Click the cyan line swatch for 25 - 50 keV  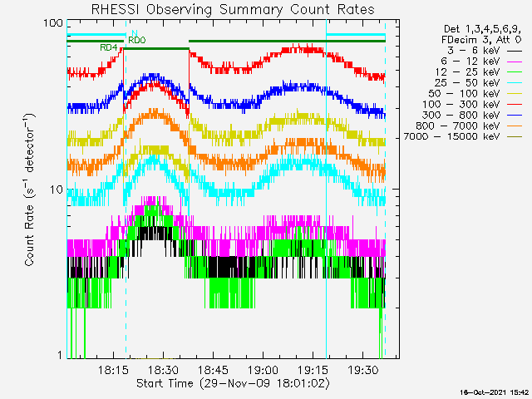click(515, 83)
